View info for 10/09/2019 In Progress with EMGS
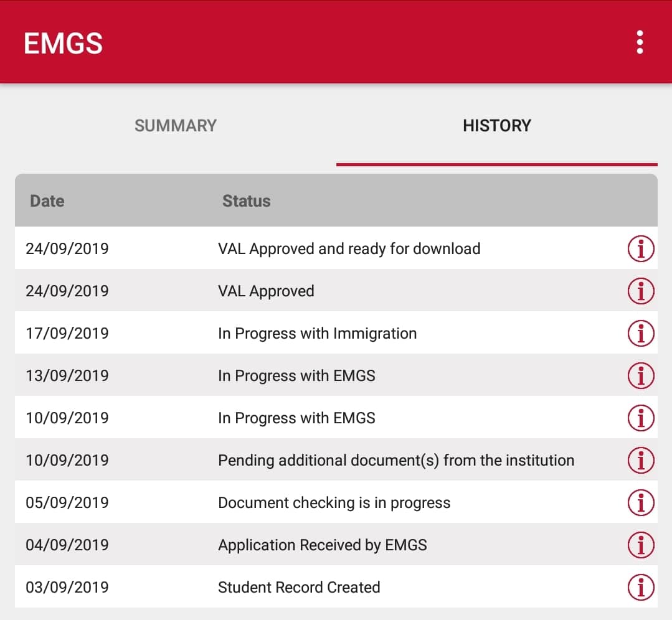The width and height of the screenshot is (672, 620). pyautogui.click(x=640, y=418)
